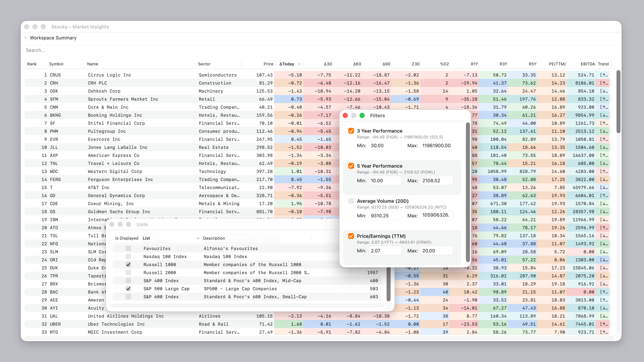Screen dimensions: 644x362
Task: Check the Favourites list checkbox
Action: pyautogui.click(x=128, y=248)
